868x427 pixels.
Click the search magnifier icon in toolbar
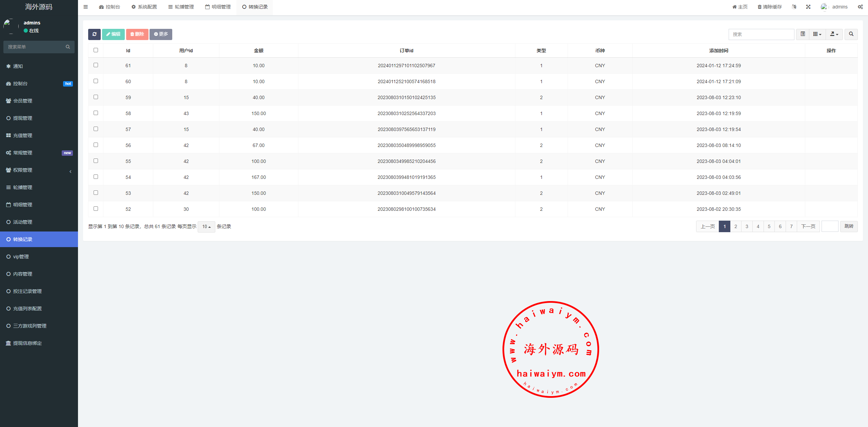[x=851, y=34]
